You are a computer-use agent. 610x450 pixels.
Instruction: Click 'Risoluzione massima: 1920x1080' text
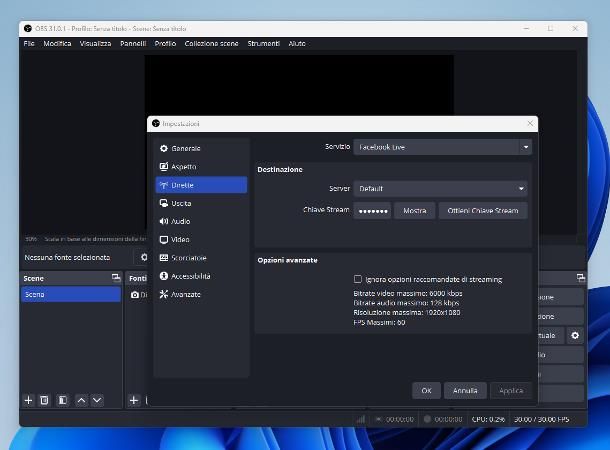pyautogui.click(x=407, y=312)
